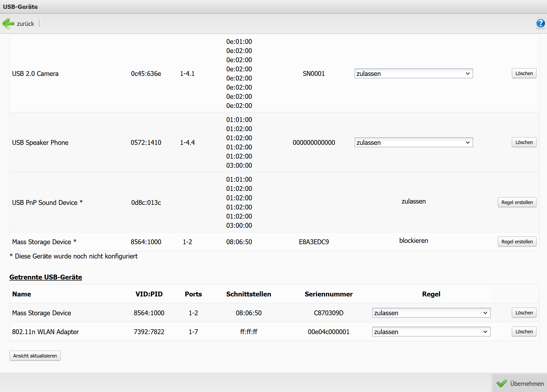Create rule for USB PnP Sound Device
The width and height of the screenshot is (547, 392).
pyautogui.click(x=517, y=202)
